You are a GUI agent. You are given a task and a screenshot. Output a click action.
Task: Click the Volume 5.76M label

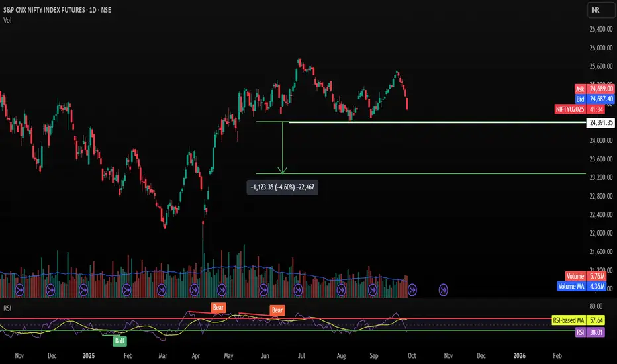pyautogui.click(x=586, y=276)
